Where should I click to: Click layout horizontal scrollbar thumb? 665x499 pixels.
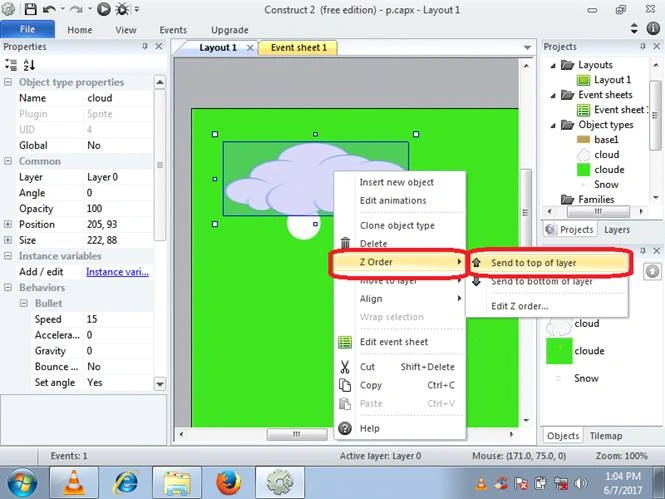pyautogui.click(x=297, y=434)
